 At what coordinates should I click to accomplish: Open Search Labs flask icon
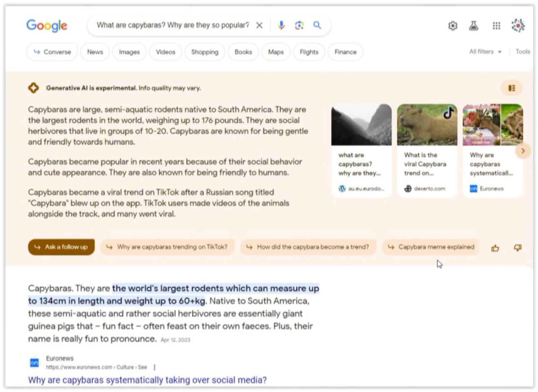pyautogui.click(x=474, y=26)
